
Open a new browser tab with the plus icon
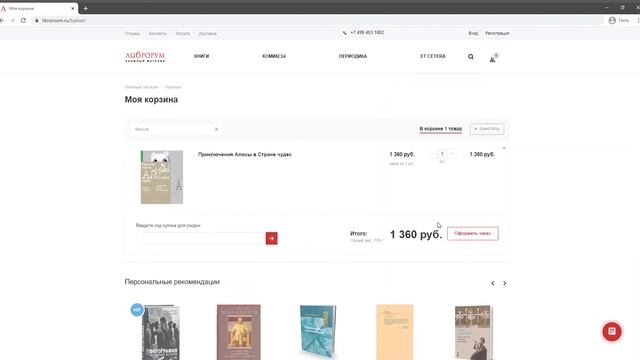tap(85, 8)
